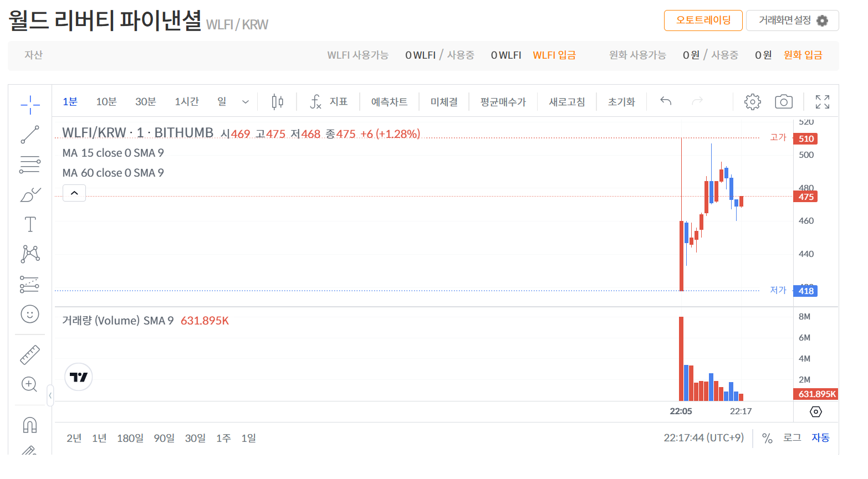The width and height of the screenshot is (868, 479).
Task: Enter fullscreen chart mode
Action: coord(823,102)
